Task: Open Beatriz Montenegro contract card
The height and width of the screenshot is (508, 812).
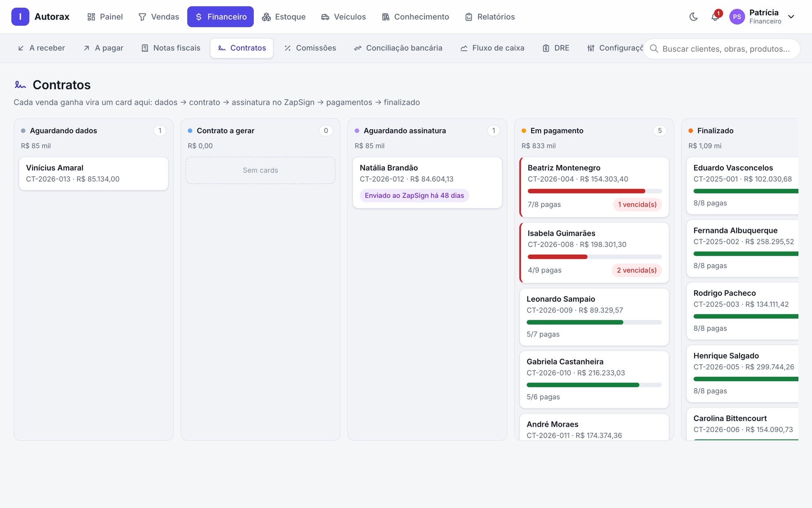Action: click(594, 187)
